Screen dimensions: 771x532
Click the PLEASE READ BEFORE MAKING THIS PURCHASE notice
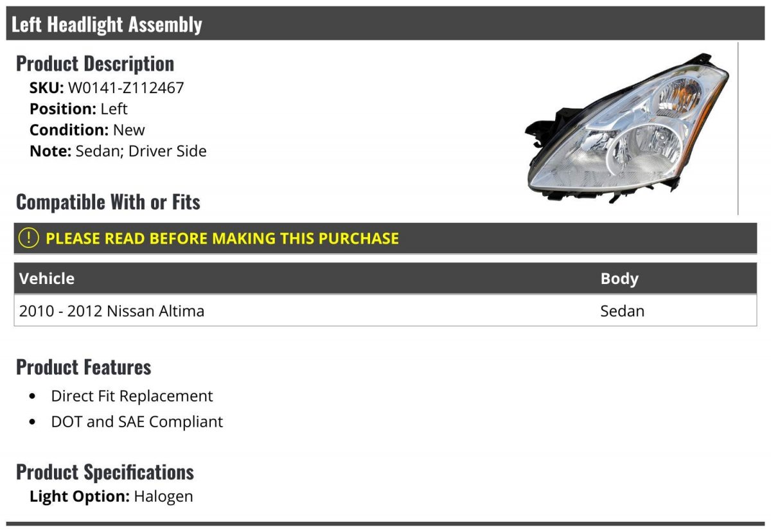(222, 238)
